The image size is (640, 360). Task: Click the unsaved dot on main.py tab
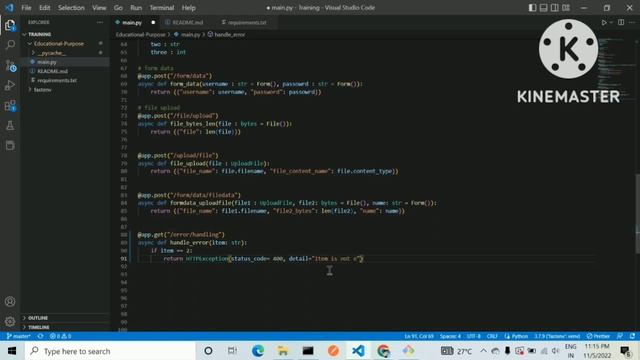153,22
